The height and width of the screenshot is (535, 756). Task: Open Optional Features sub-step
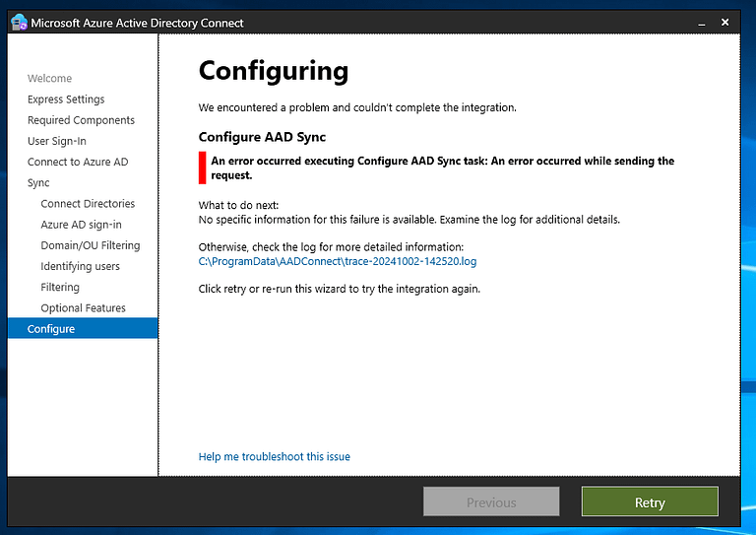[x=83, y=308]
